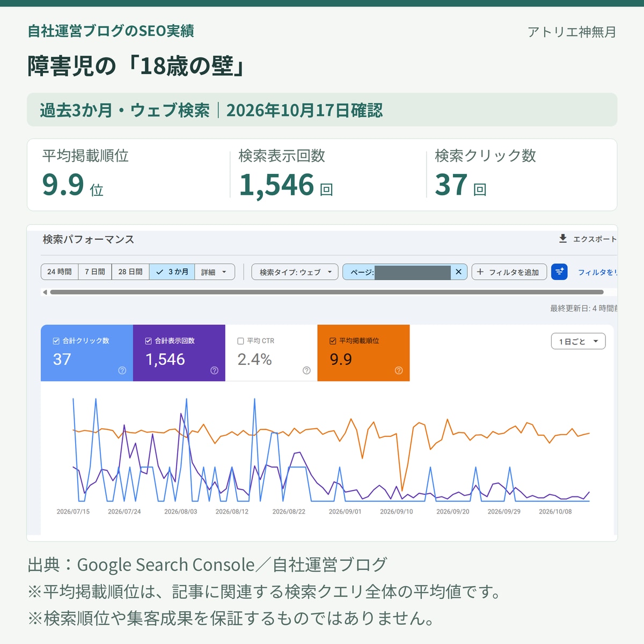Viewport: 644px width, 644px height.
Task: Click the scrollbar left arrow
Action: pyautogui.click(x=45, y=292)
